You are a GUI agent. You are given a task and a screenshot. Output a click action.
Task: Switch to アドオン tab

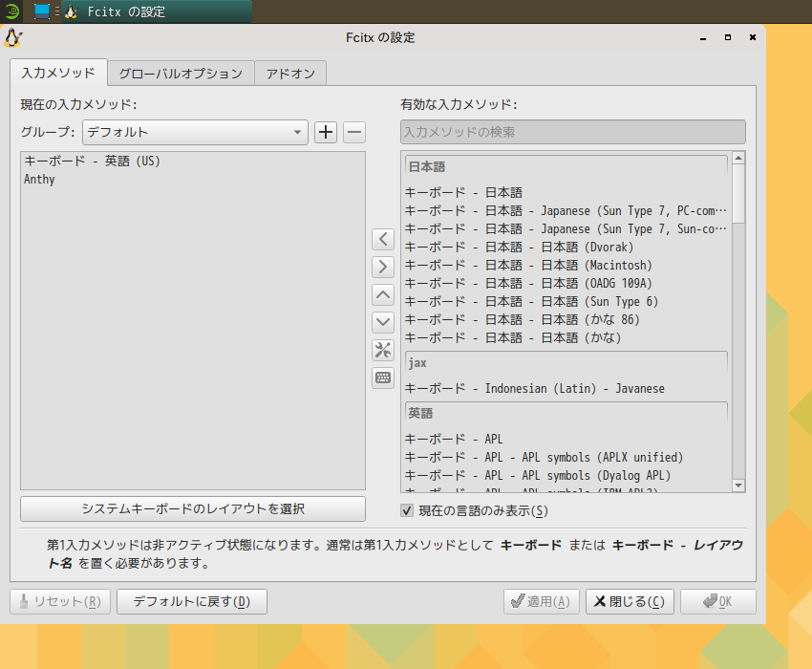(290, 74)
